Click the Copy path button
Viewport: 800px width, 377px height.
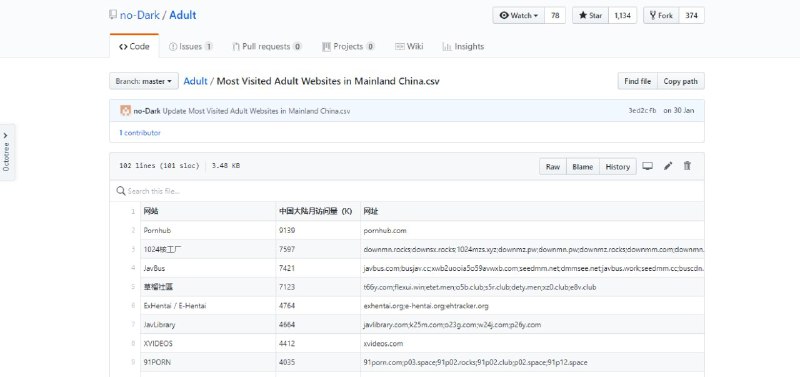pyautogui.click(x=681, y=81)
